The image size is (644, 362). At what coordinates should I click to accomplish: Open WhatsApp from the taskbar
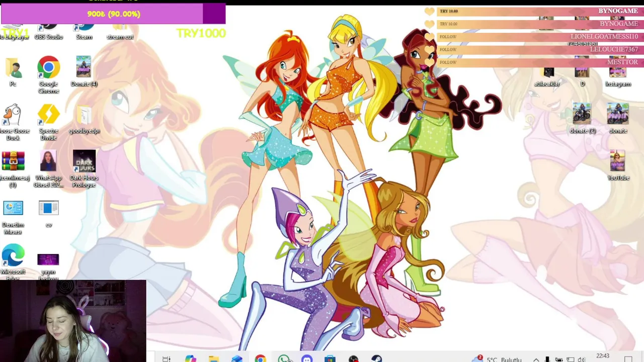click(284, 358)
